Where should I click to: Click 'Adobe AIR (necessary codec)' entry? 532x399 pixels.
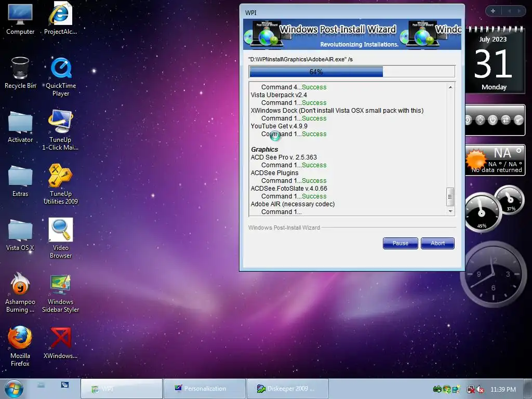tap(293, 204)
